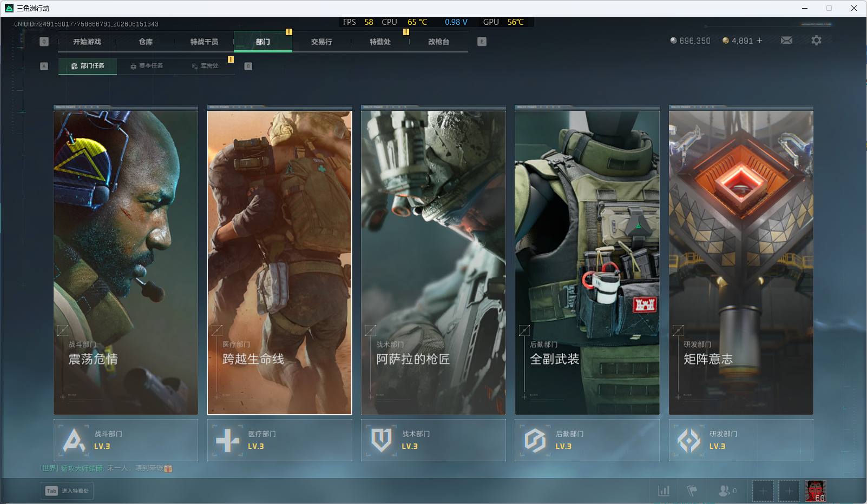The height and width of the screenshot is (504, 867).
Task: Open the 交易行 tab
Action: (321, 42)
